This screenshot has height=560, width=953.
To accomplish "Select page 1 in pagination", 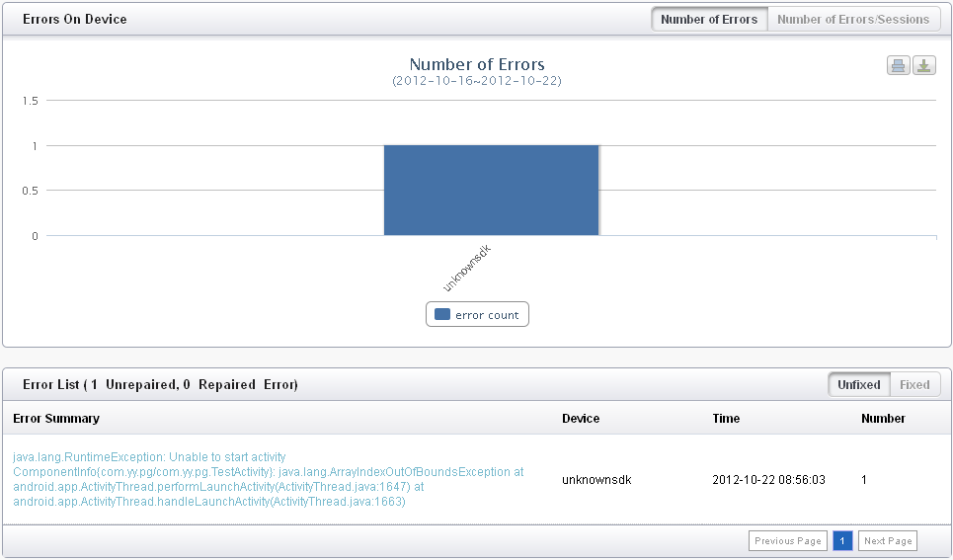I will click(842, 540).
